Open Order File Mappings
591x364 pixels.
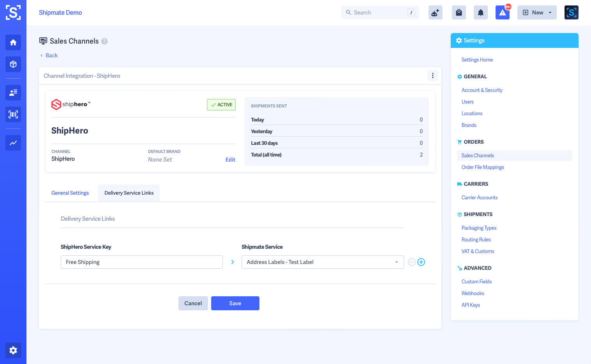tap(483, 167)
